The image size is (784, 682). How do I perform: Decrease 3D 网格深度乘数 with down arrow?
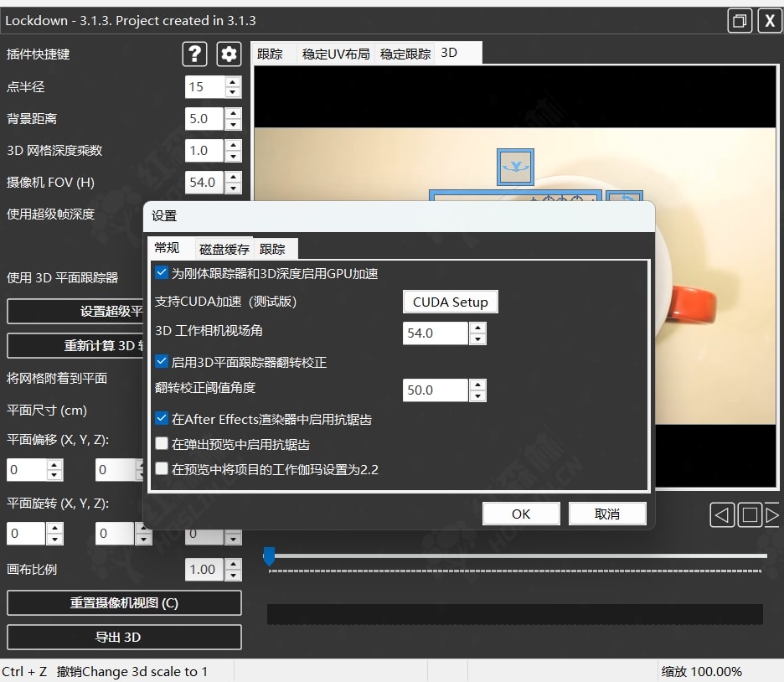tap(233, 157)
